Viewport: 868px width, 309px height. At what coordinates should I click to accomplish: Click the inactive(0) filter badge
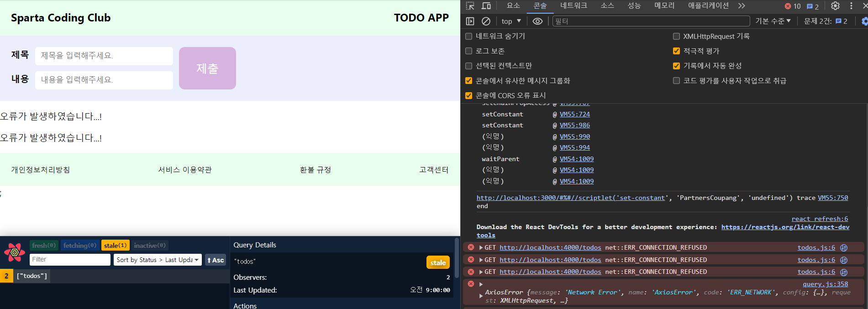coord(150,246)
